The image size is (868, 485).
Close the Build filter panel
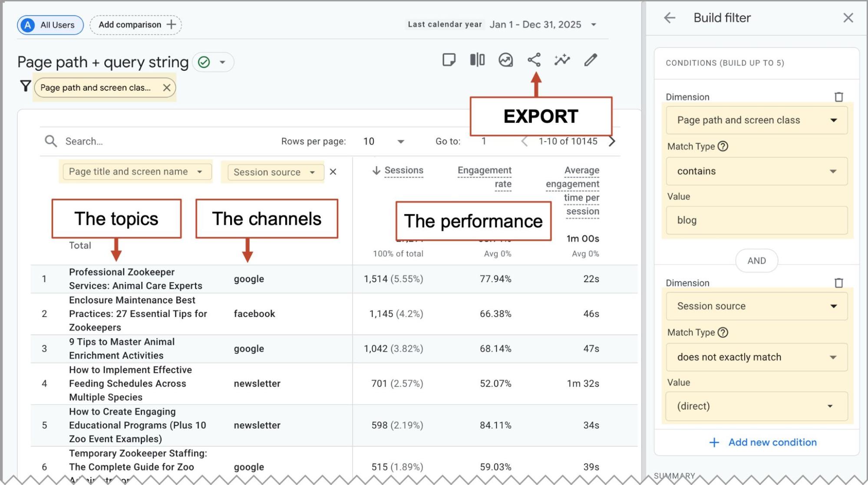(848, 18)
